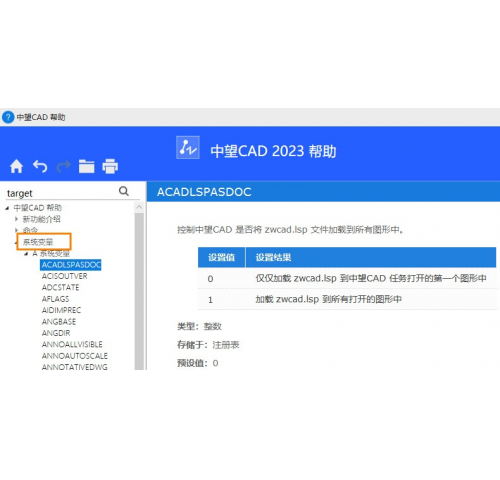Image resolution: width=500 pixels, height=480 pixels.
Task: Click the ZWCAD logo in header
Action: 188,147
